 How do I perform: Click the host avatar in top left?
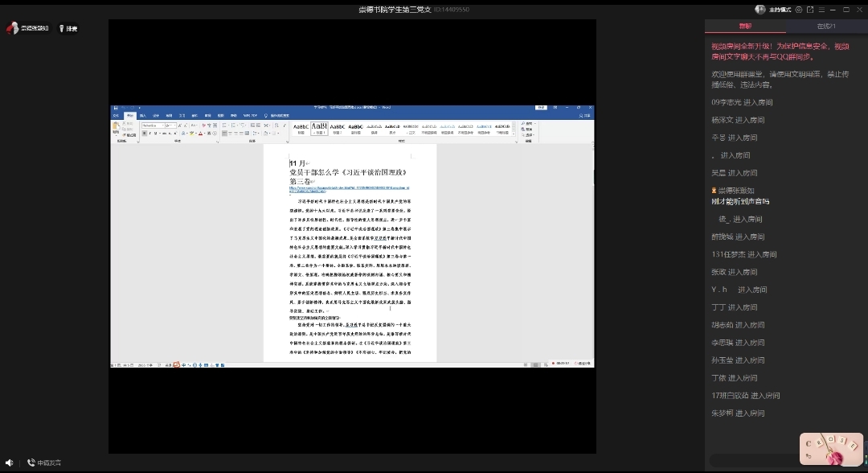(13, 28)
